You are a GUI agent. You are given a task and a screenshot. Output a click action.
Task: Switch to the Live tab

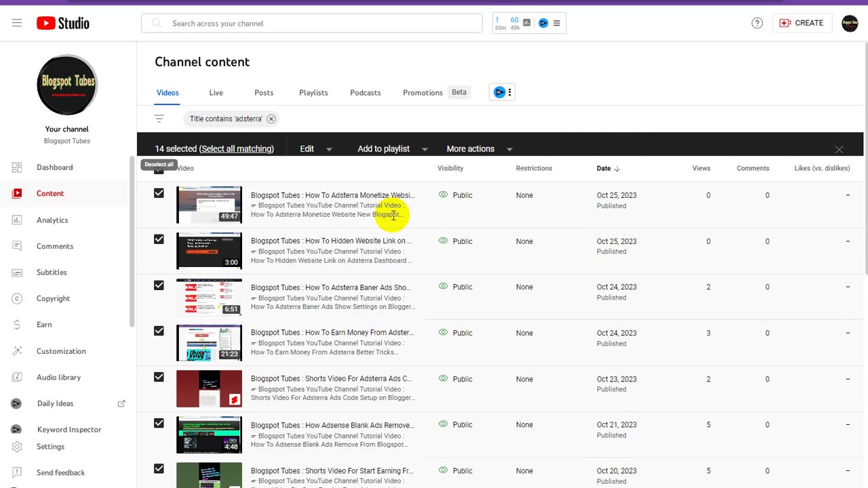click(x=216, y=93)
